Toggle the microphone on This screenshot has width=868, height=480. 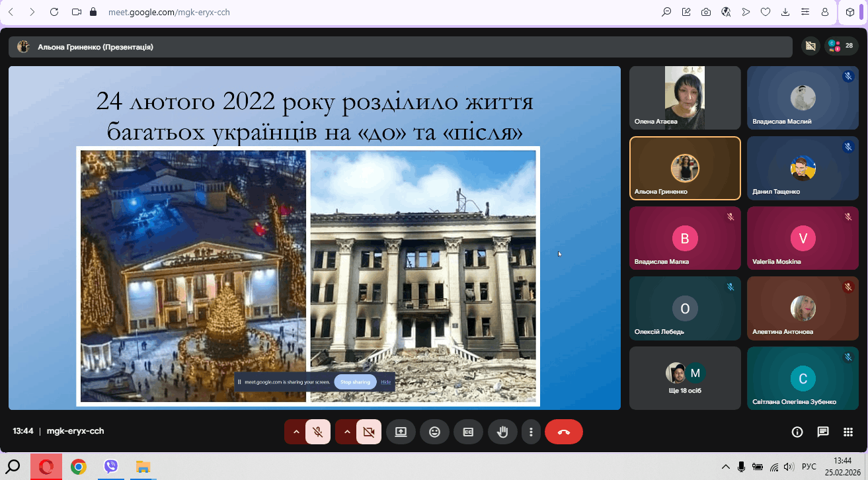click(318, 432)
